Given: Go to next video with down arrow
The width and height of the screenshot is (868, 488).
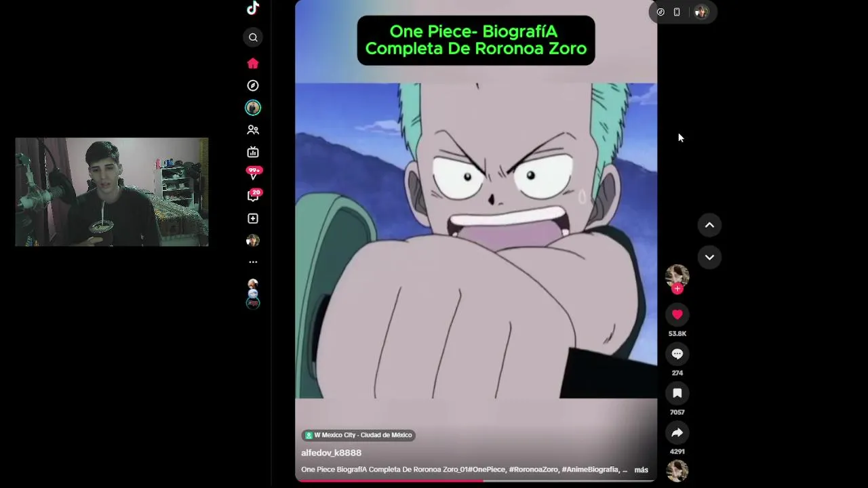Looking at the screenshot, I should click(709, 257).
